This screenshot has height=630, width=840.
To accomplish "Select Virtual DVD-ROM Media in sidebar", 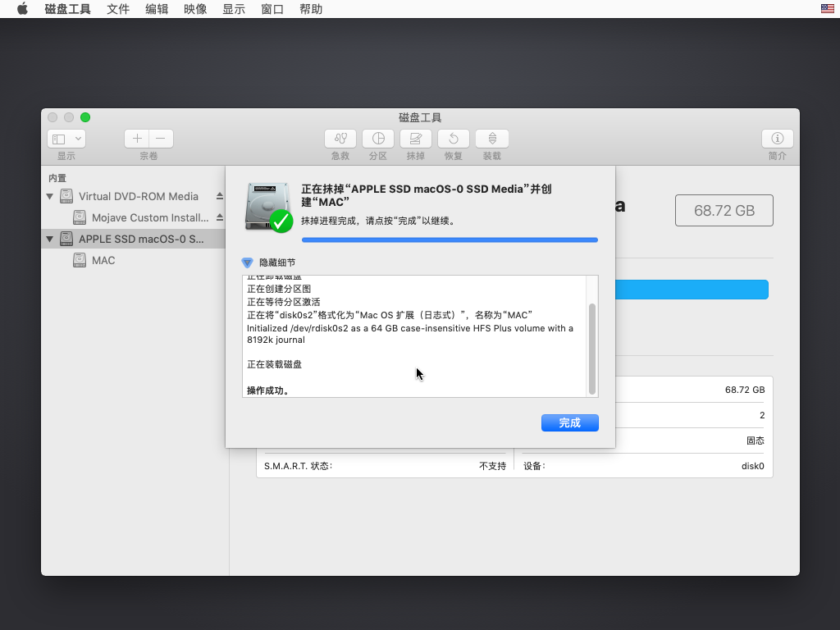I will pyautogui.click(x=138, y=197).
